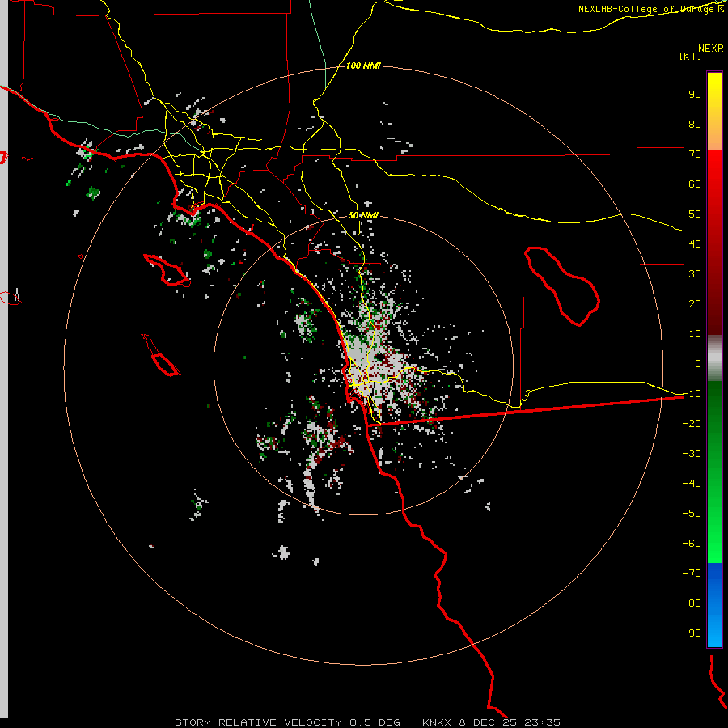Image resolution: width=728 pixels, height=728 pixels.
Task: Click the -90 scale value
Action: pyautogui.click(x=692, y=633)
